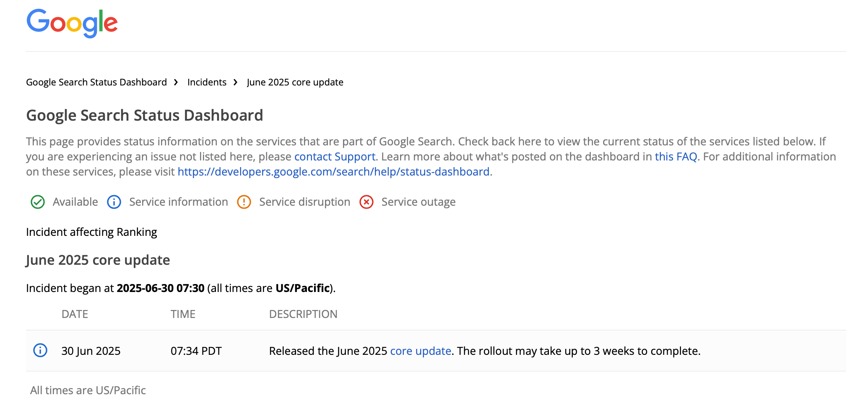Click the X symbol in the outage indicator

366,202
